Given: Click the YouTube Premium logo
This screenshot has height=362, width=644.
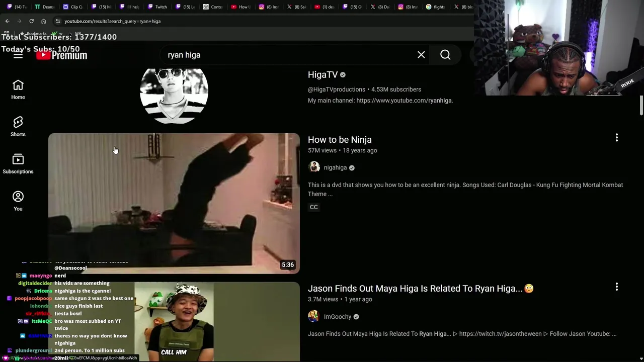Looking at the screenshot, I should (x=61, y=55).
